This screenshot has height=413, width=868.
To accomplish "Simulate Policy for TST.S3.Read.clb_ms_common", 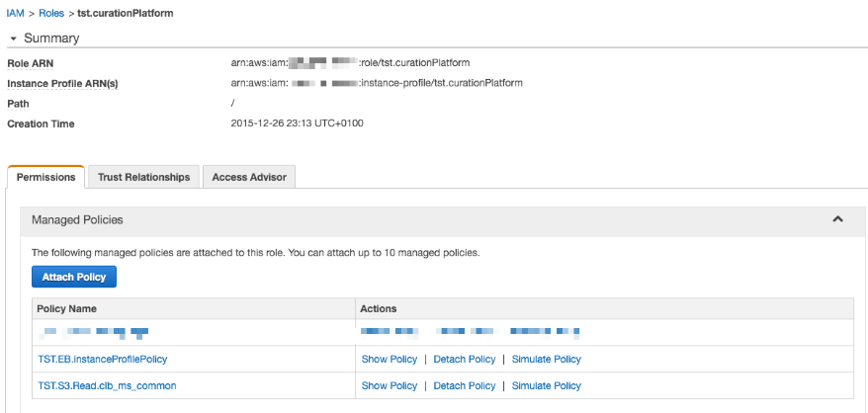I will coord(546,385).
